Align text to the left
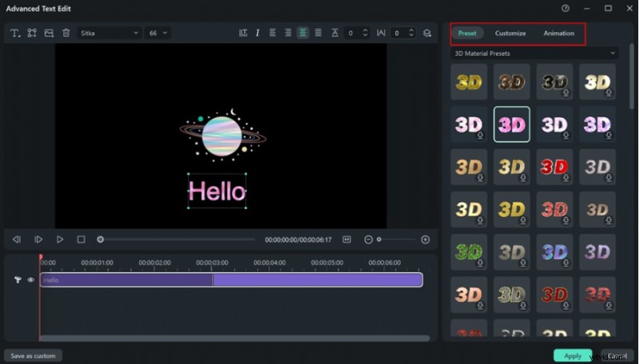639x364 pixels. coord(272,33)
